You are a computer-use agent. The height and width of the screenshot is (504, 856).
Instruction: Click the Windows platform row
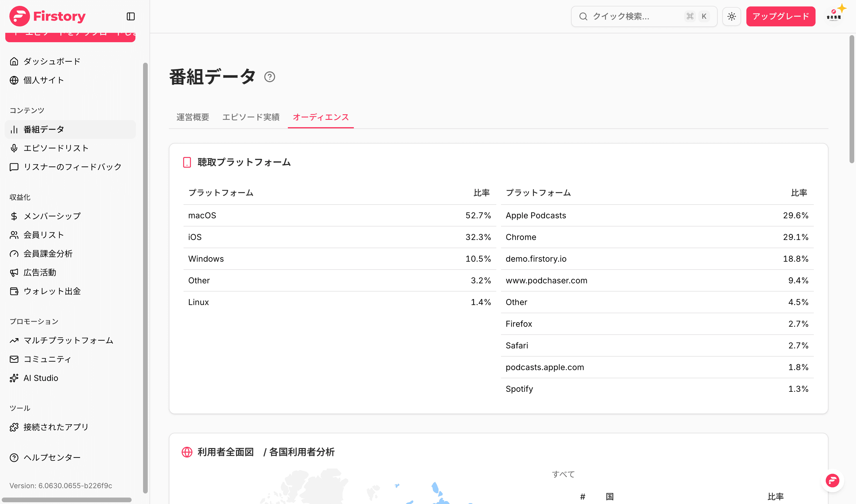pos(340,259)
